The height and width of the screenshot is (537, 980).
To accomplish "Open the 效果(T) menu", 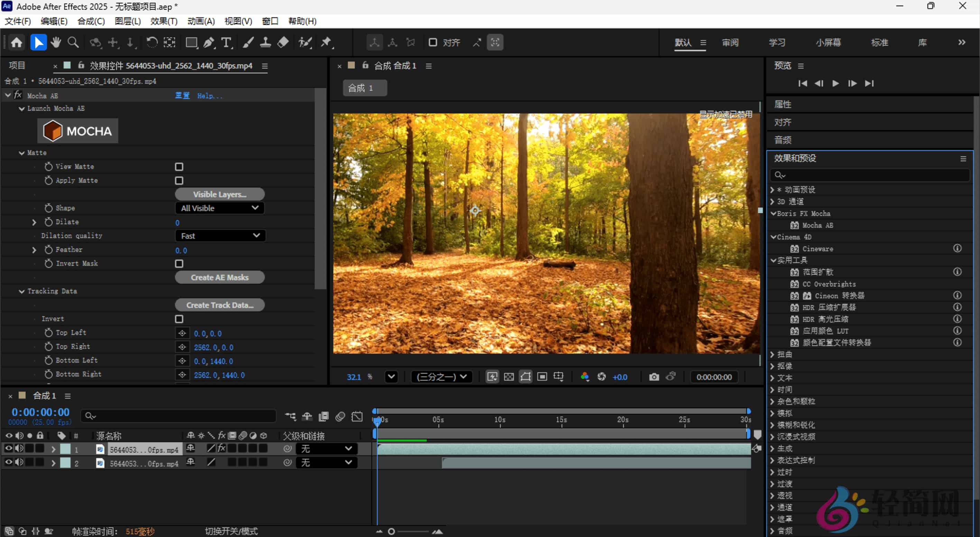I will click(164, 21).
